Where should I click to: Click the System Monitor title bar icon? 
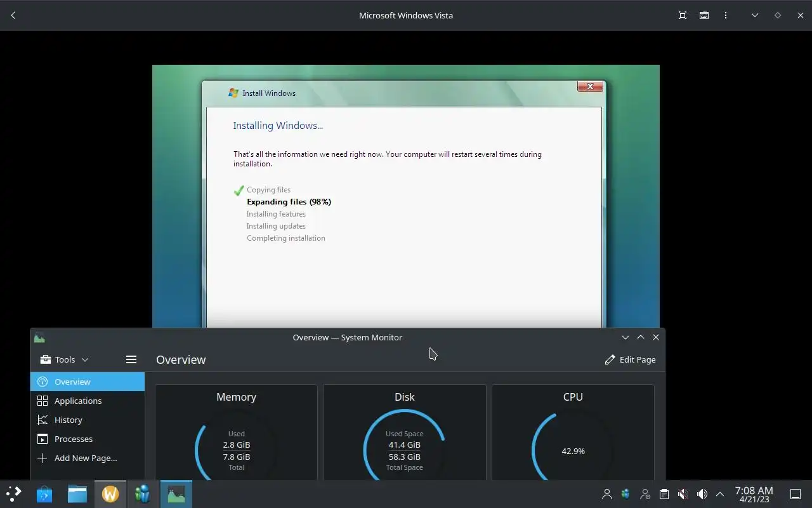pos(39,338)
